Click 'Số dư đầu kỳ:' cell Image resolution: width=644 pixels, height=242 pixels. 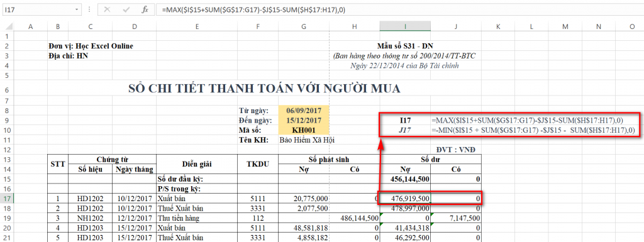(x=197, y=179)
